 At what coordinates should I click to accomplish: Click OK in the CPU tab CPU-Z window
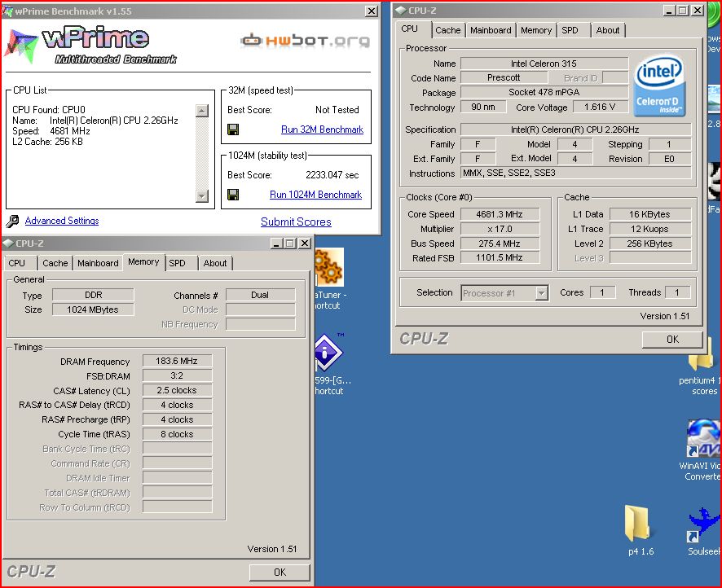[x=672, y=340]
